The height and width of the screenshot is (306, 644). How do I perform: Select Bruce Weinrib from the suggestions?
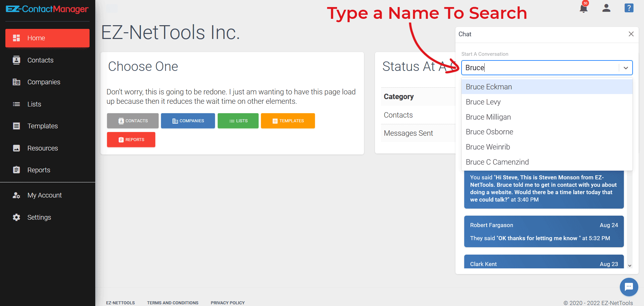[x=547, y=147]
